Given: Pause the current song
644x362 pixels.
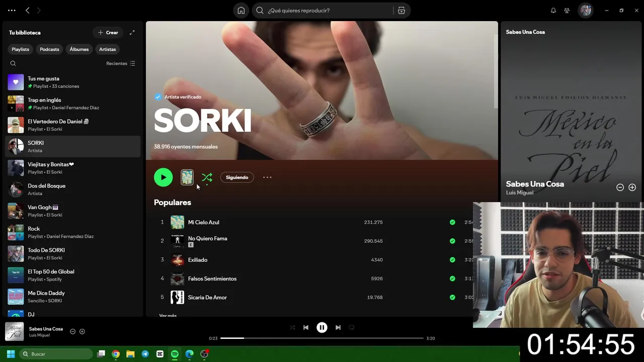Looking at the screenshot, I should pos(322,327).
